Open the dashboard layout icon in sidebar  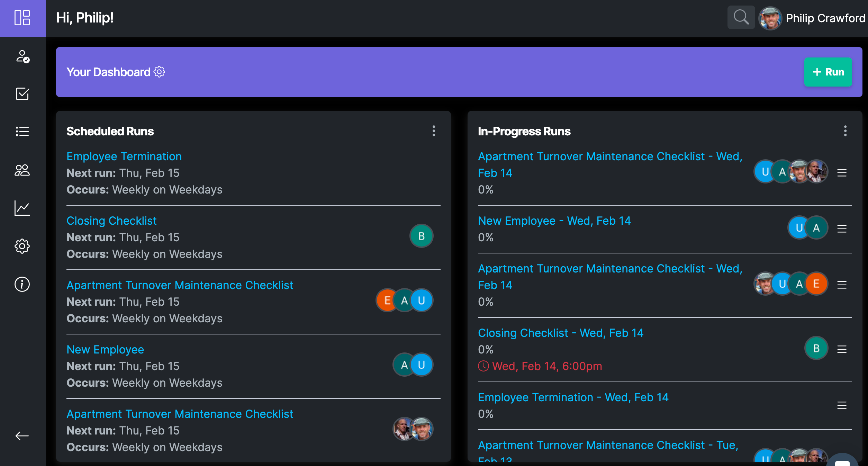coord(22,18)
